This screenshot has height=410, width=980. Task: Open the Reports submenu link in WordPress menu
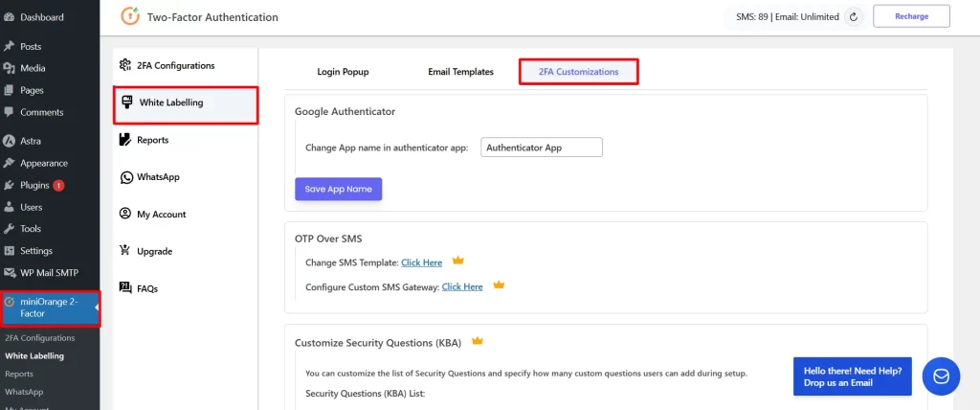coord(19,374)
